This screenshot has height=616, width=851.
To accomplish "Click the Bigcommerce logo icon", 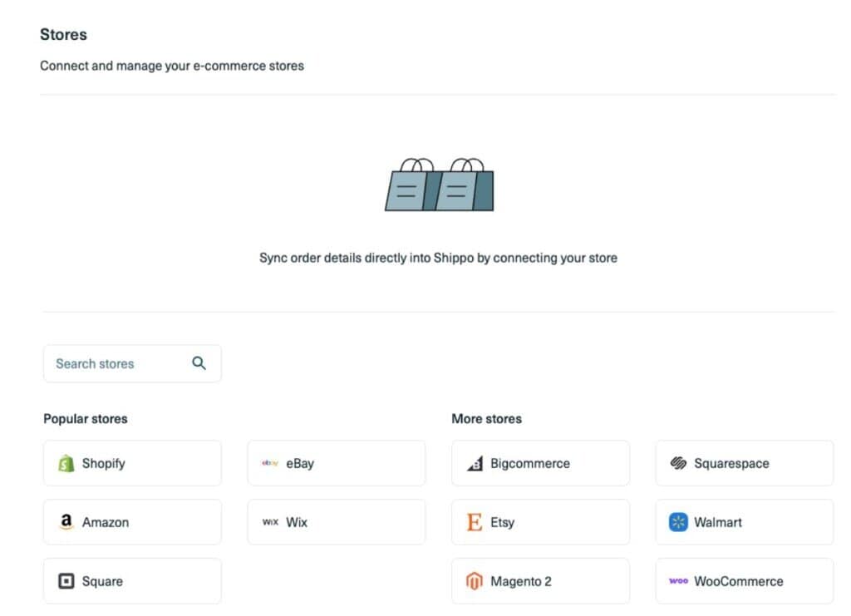I will [475, 464].
